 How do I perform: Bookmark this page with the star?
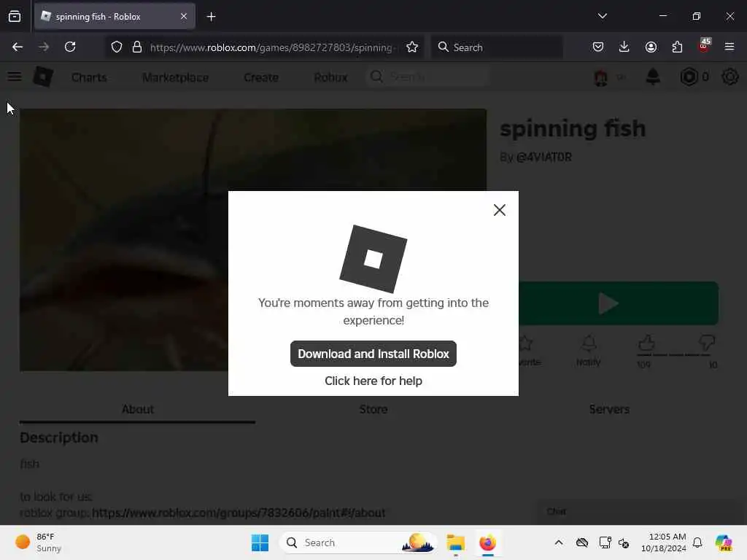[412, 47]
